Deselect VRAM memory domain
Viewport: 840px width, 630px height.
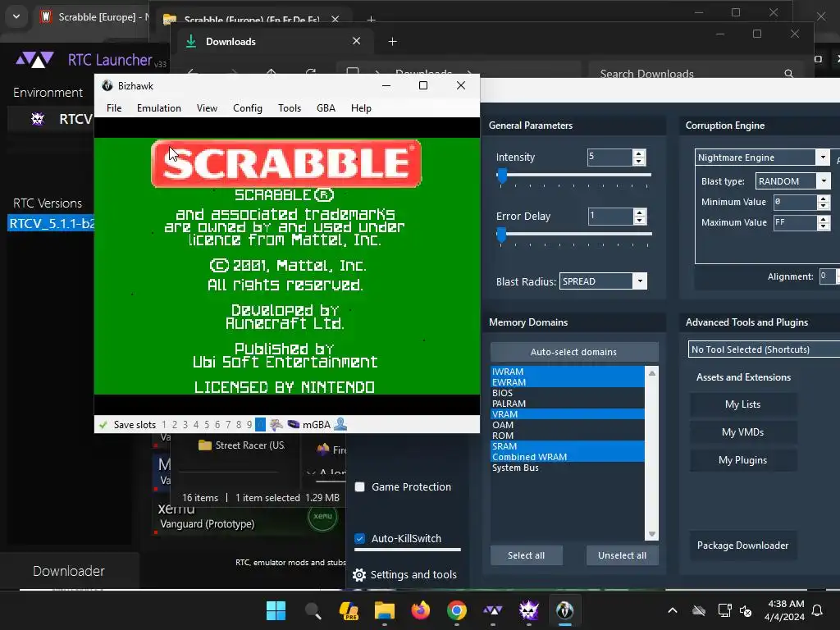tap(568, 414)
